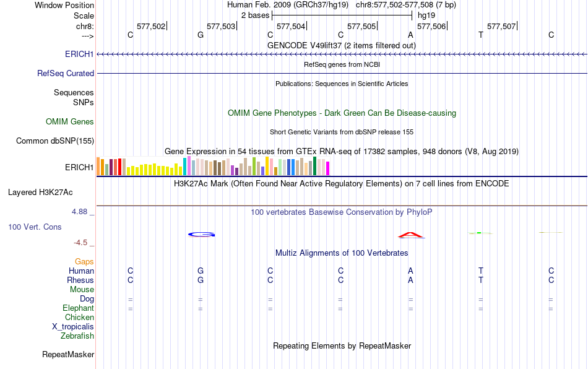Click the ERICH1 GTEx expression label
Viewport: 588px width, 369px height.
pyautogui.click(x=79, y=167)
